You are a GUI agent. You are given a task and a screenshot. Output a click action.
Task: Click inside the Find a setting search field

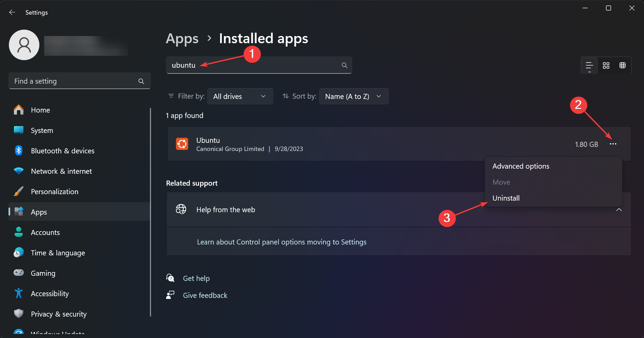[x=68, y=81]
